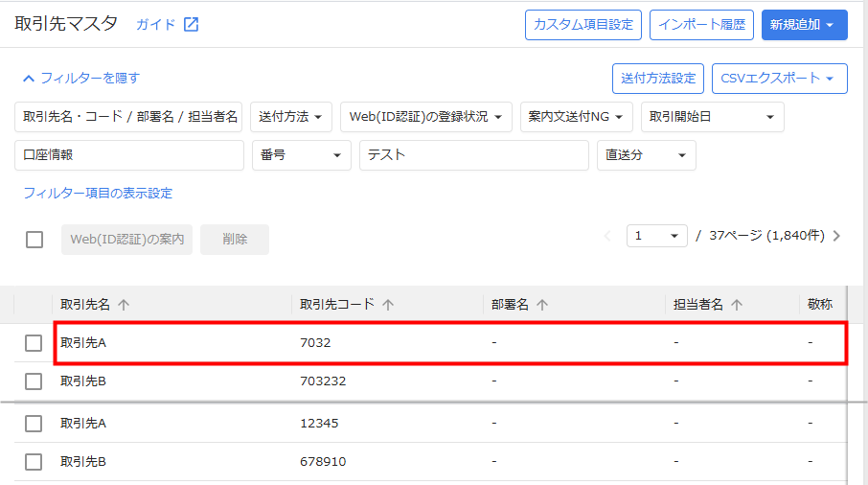Go to previous page chevron
The image size is (868, 485).
pos(607,236)
